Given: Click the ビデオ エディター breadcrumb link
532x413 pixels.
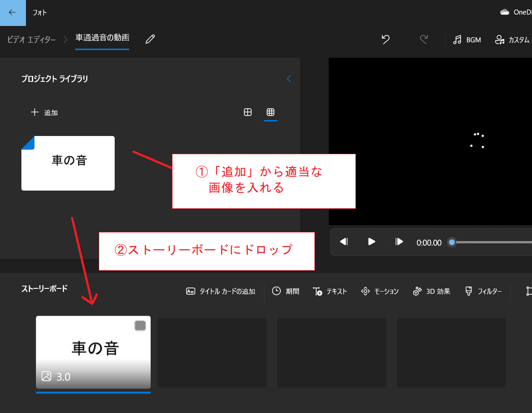Looking at the screenshot, I should [31, 40].
